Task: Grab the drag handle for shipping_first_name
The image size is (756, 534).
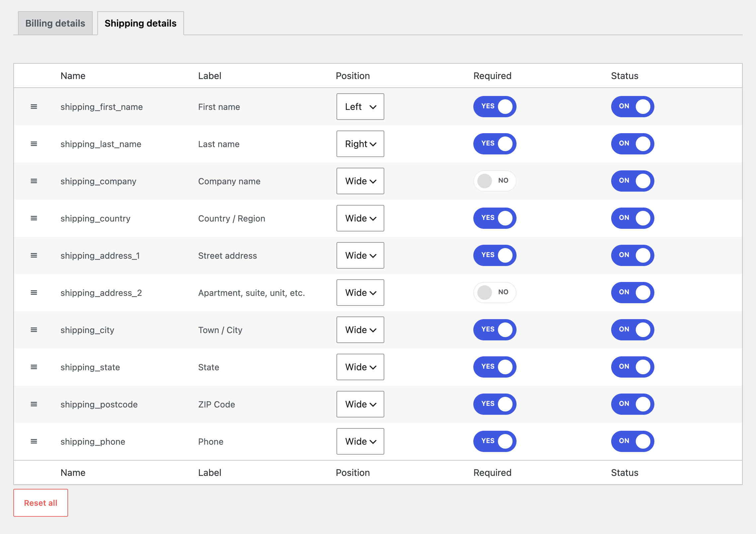Action: click(x=34, y=107)
